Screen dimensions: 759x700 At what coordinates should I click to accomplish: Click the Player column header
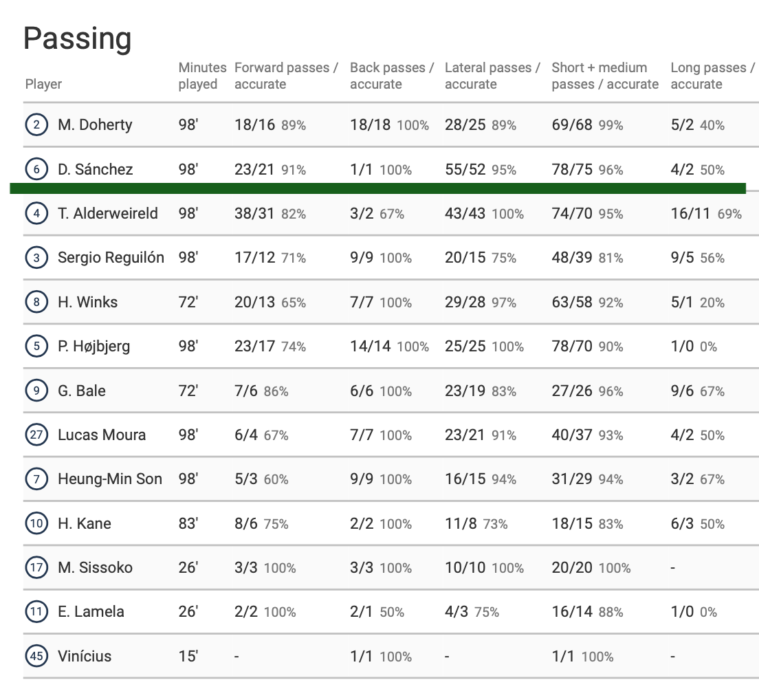(43, 85)
